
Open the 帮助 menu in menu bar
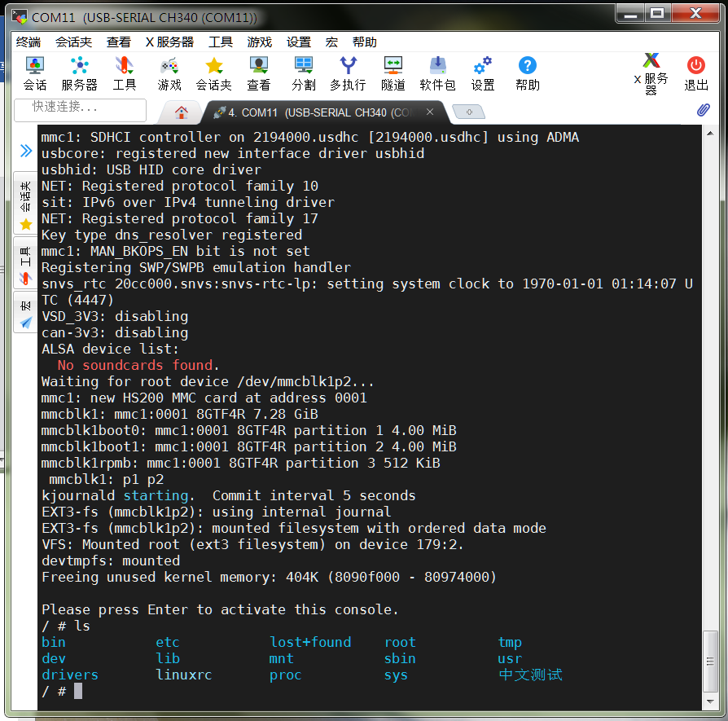365,42
